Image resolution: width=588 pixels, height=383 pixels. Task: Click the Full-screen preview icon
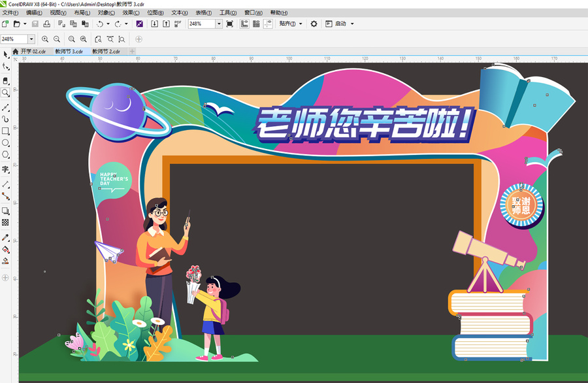coord(230,24)
